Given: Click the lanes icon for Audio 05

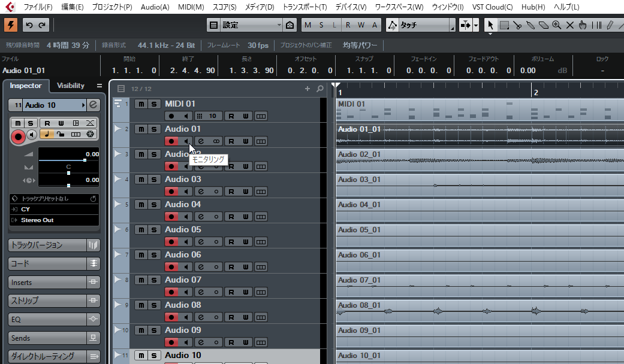Looking at the screenshot, I should coord(261,242).
